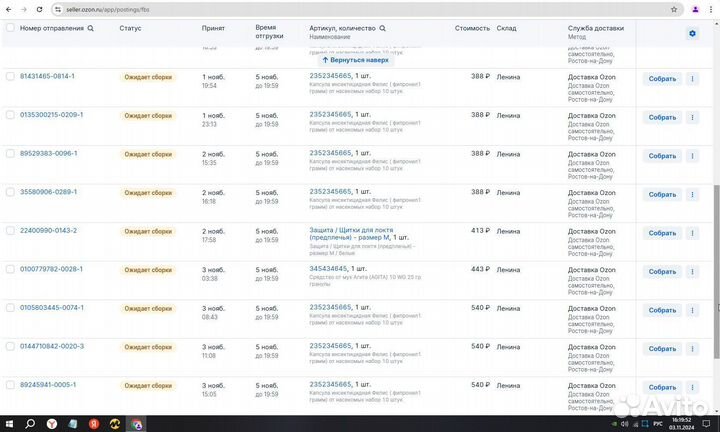The height and width of the screenshot is (432, 720).
Task: Open table settings gear icon
Action: (692, 33)
